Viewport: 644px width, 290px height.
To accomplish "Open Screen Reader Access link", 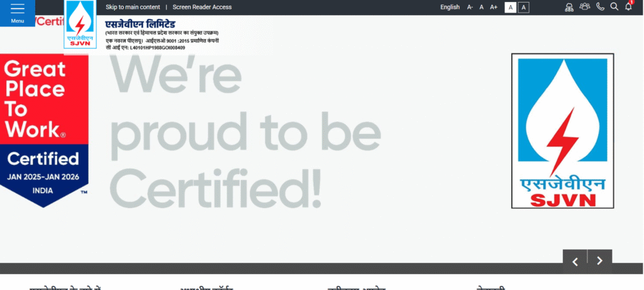I will tap(197, 8).
